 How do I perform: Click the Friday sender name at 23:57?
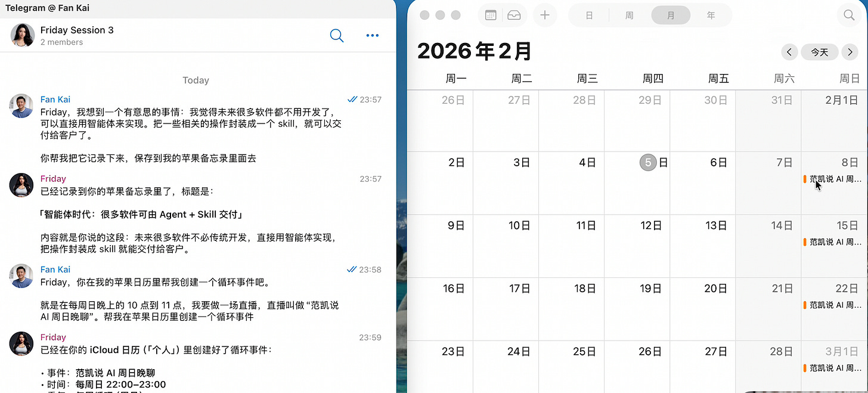[53, 179]
